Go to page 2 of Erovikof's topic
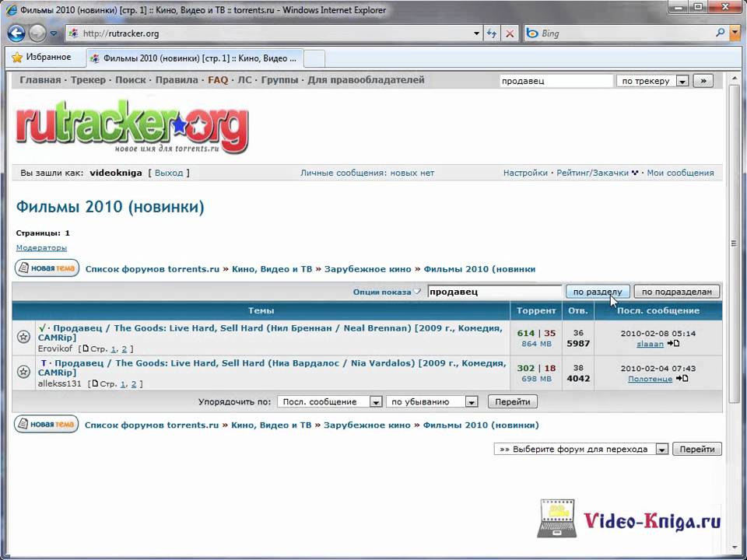This screenshot has width=747, height=560. click(124, 349)
